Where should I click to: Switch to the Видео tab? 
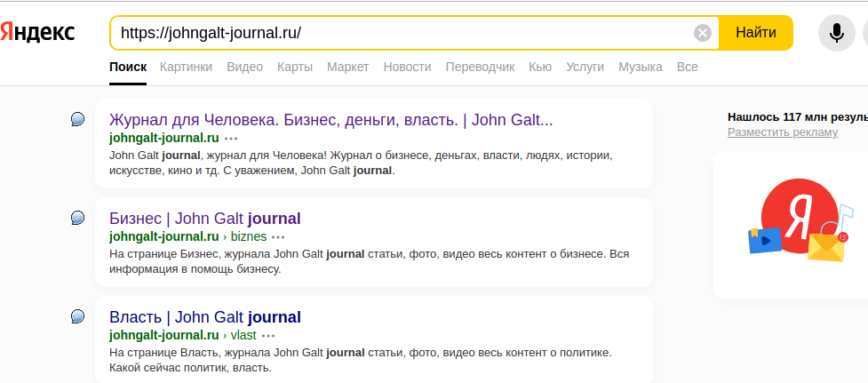[244, 67]
